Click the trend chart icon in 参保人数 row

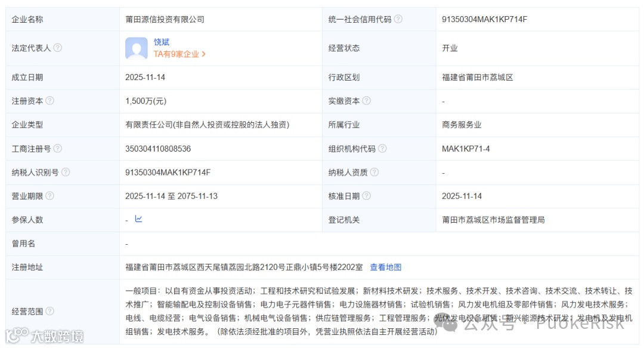point(138,219)
